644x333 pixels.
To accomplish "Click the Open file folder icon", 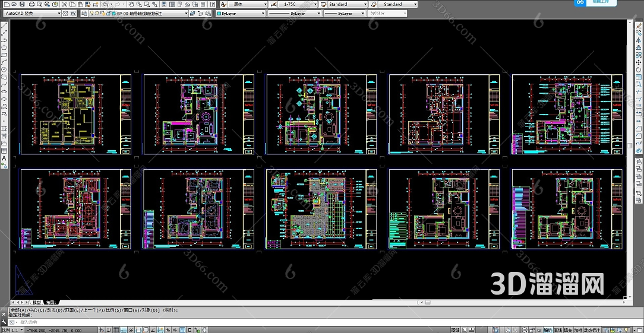I will click(14, 4).
